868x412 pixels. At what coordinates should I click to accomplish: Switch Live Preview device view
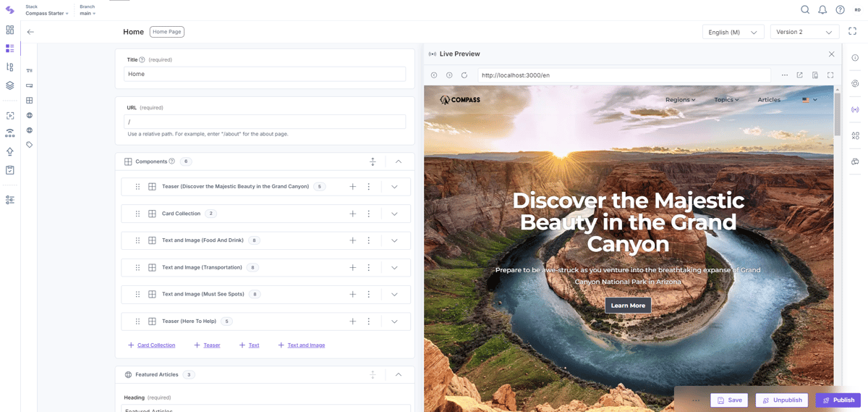tap(815, 75)
